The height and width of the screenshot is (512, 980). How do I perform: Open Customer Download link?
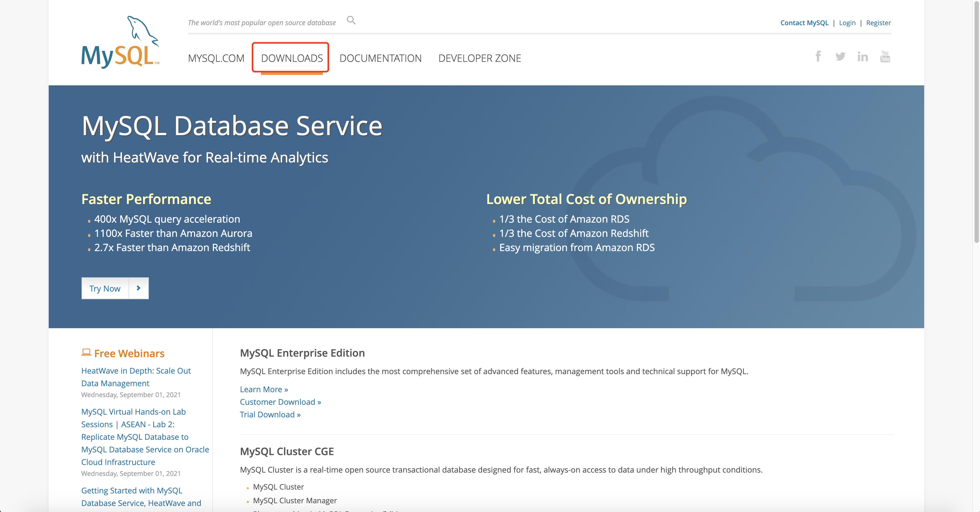tap(280, 402)
